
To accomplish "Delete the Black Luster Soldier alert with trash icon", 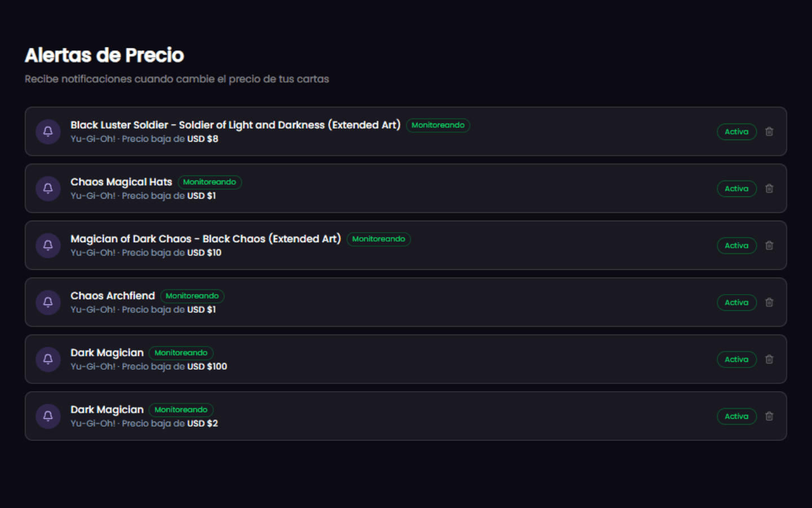I will point(769,132).
